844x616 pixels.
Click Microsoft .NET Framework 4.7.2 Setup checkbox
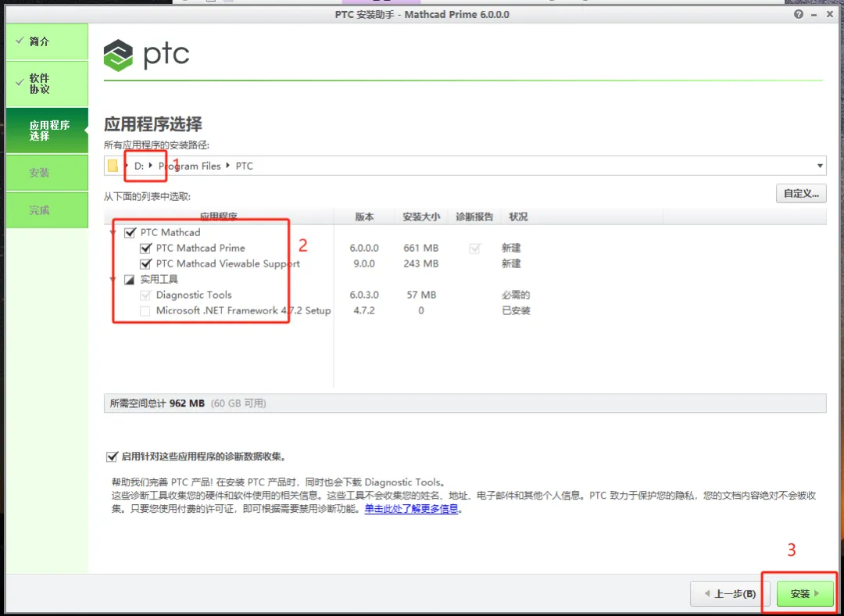(x=145, y=310)
